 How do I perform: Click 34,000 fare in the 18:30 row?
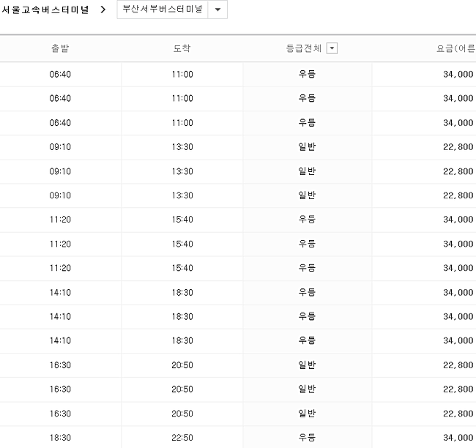tap(458, 437)
